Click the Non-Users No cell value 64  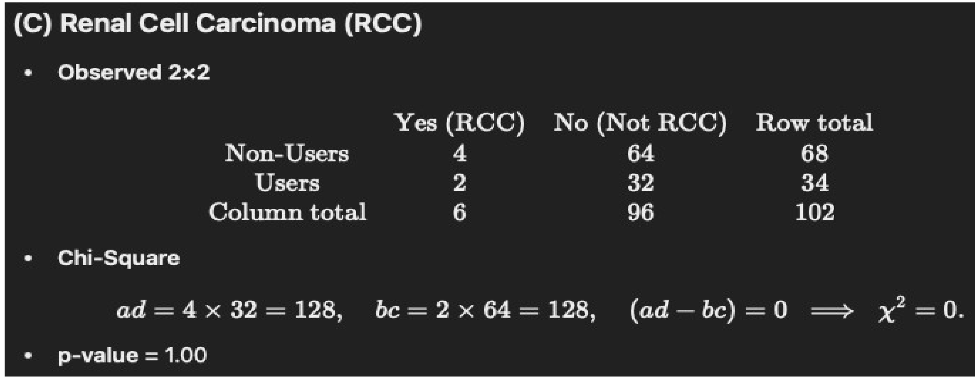click(x=641, y=153)
